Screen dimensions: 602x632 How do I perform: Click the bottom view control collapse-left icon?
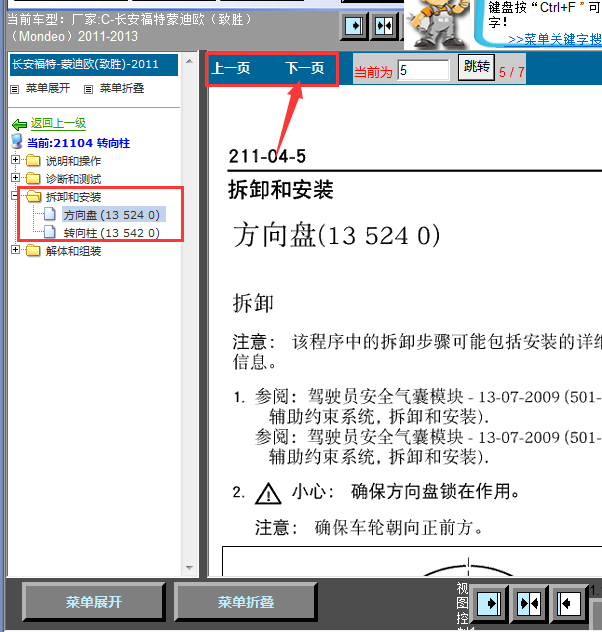568,603
